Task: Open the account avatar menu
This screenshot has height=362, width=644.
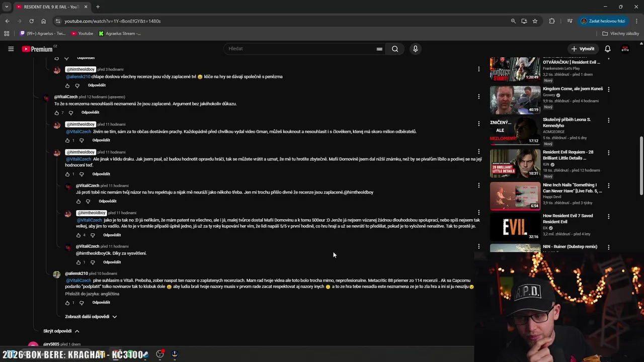Action: tap(625, 49)
